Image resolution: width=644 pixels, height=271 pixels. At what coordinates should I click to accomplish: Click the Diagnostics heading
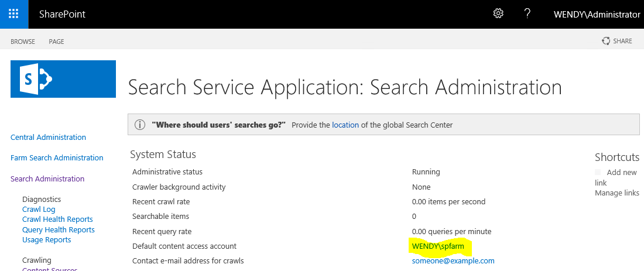click(x=42, y=199)
